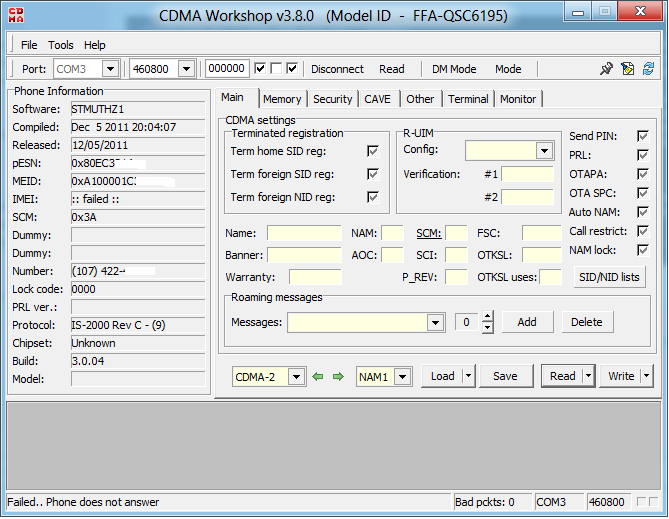Expand the Load button dropdown arrow
Viewport: 669px width, 519px height.
tap(468, 376)
